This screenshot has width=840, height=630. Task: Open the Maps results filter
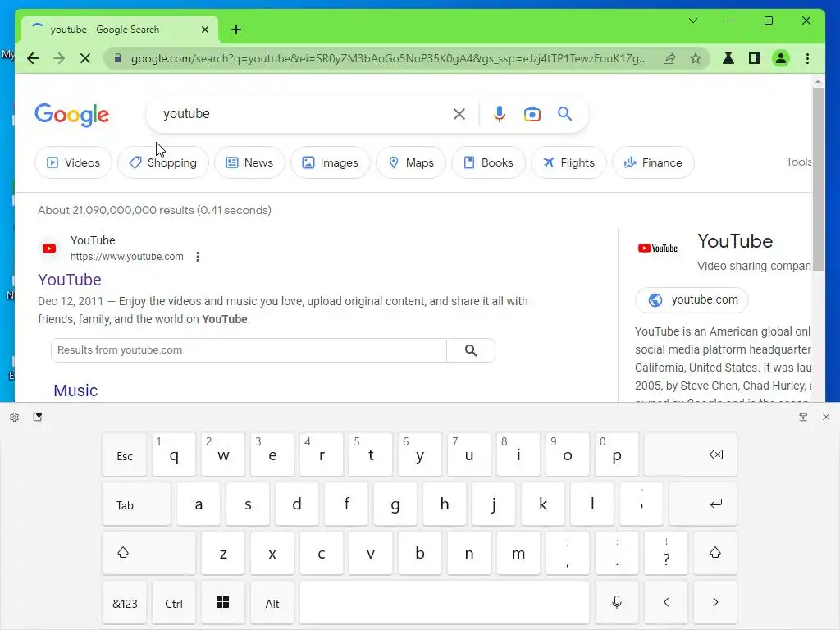pyautogui.click(x=411, y=163)
